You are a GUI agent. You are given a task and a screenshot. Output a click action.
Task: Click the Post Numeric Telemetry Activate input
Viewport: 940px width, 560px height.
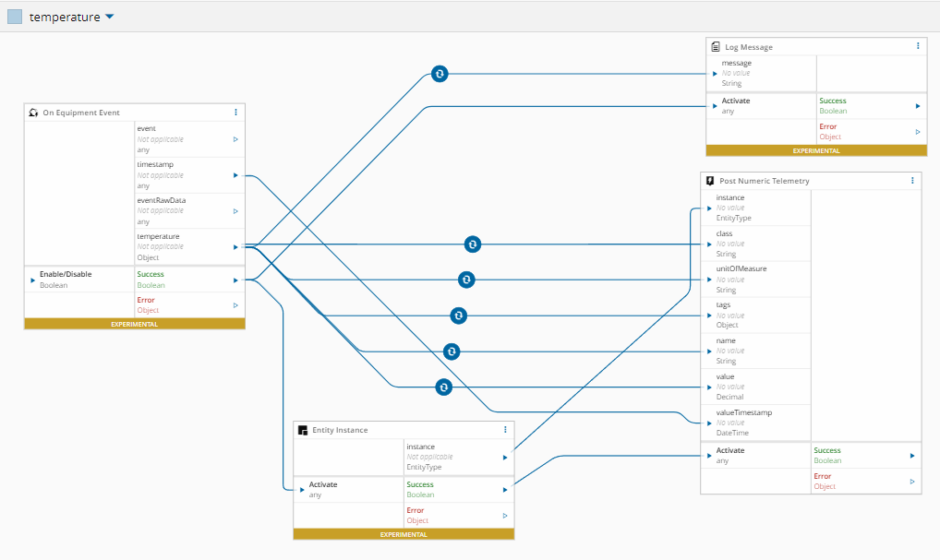(x=708, y=455)
